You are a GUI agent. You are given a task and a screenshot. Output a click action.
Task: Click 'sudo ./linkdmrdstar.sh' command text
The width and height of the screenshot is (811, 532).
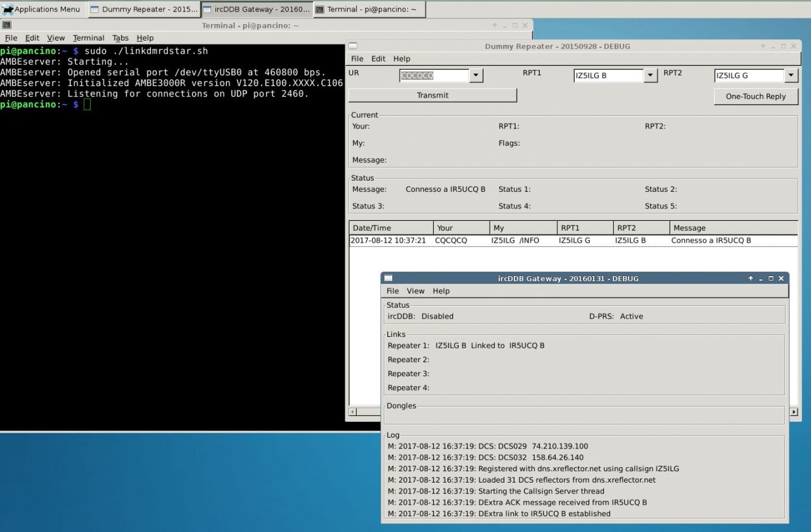point(146,51)
